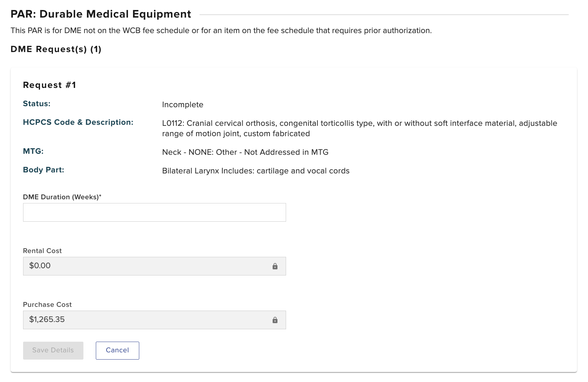This screenshot has height=382, width=588.
Task: Click the Bilateral Larynx body part value
Action: coord(256,171)
